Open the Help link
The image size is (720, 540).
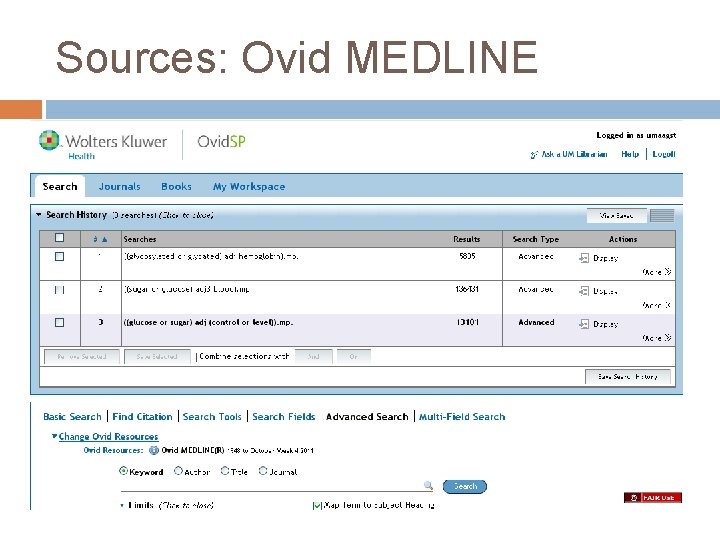pyautogui.click(x=630, y=154)
